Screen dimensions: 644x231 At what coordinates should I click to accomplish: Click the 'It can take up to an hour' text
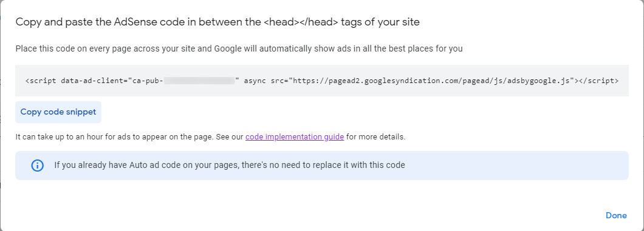click(114, 137)
